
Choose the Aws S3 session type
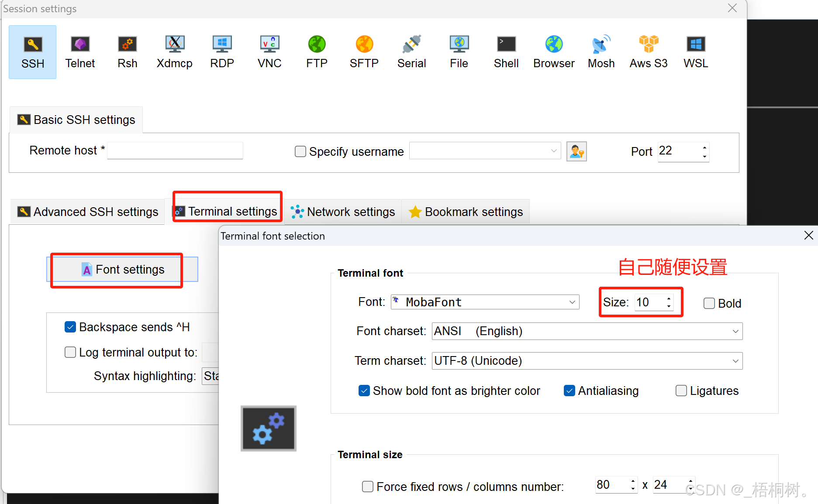click(649, 52)
